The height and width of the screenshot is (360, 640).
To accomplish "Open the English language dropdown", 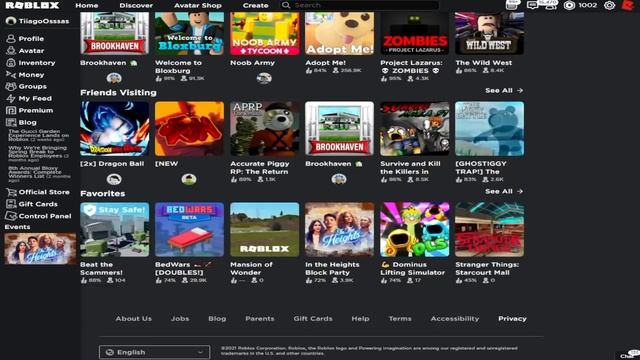I will coord(155,352).
